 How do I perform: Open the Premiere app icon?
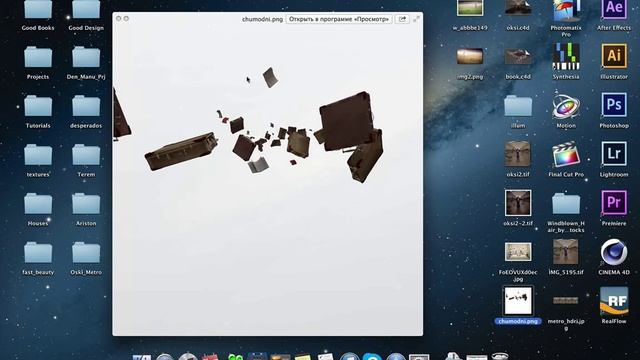pyautogui.click(x=614, y=202)
